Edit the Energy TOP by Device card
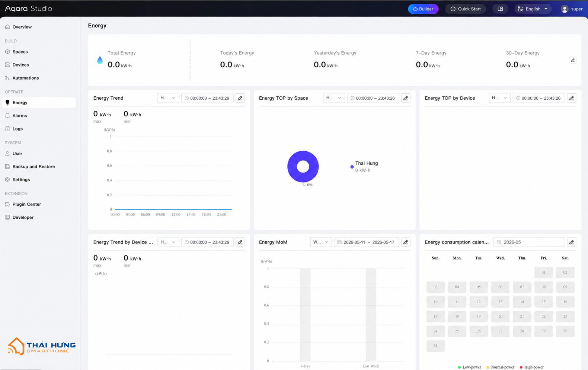This screenshot has height=370, width=588. pyautogui.click(x=572, y=98)
